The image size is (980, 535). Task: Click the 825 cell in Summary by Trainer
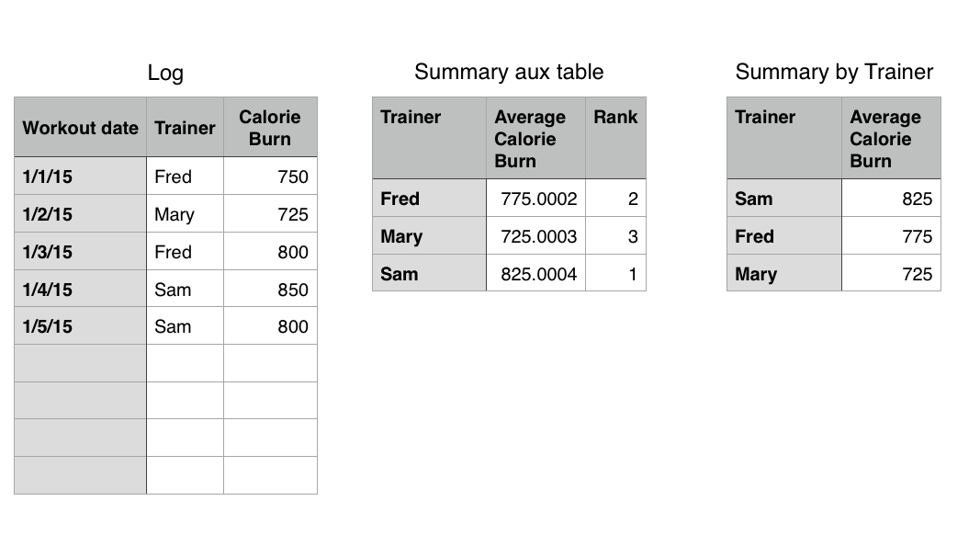(891, 199)
